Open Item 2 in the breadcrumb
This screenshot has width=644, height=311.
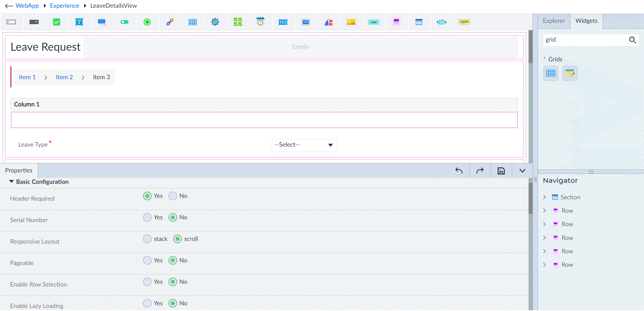[x=64, y=77]
